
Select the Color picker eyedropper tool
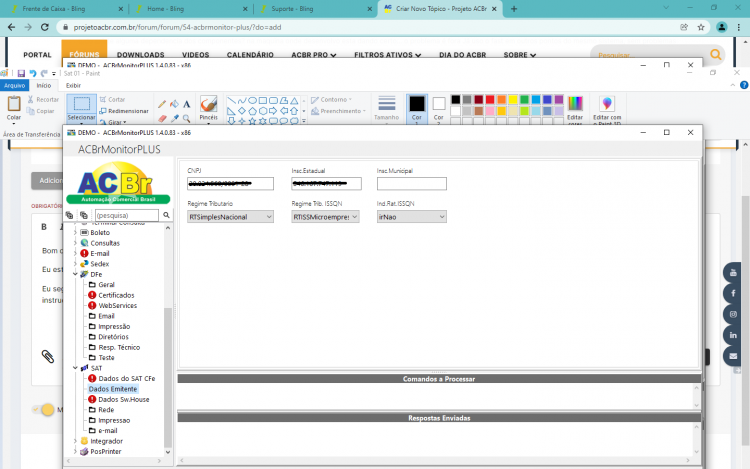[175, 118]
